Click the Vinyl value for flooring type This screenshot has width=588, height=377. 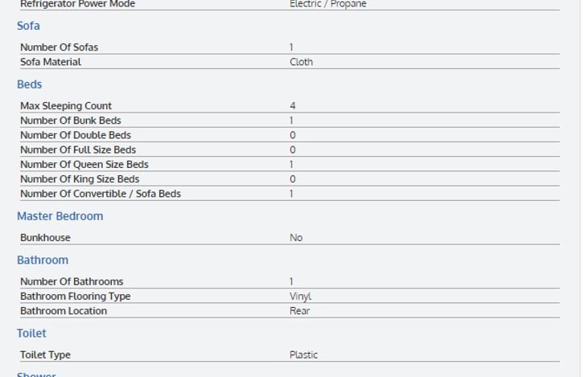click(x=300, y=297)
